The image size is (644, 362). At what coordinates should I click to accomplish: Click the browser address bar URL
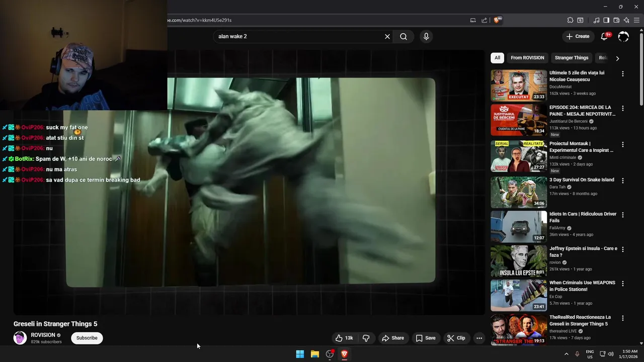tap(200, 20)
